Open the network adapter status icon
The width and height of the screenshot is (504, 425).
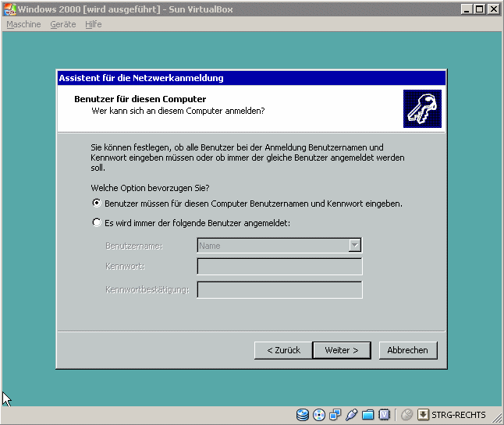click(x=335, y=415)
